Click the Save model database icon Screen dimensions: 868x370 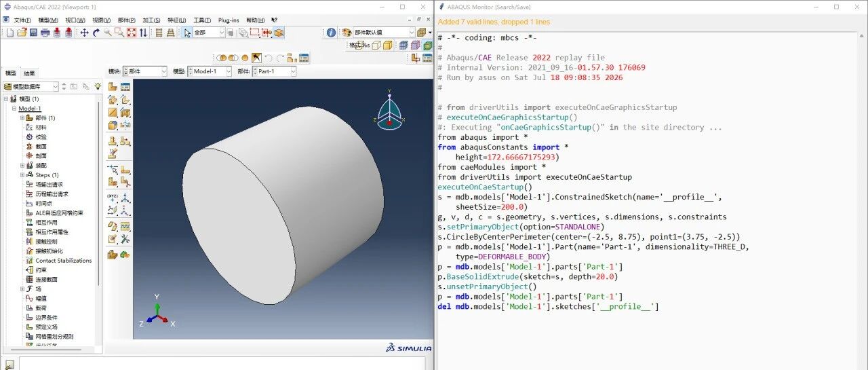(33, 33)
